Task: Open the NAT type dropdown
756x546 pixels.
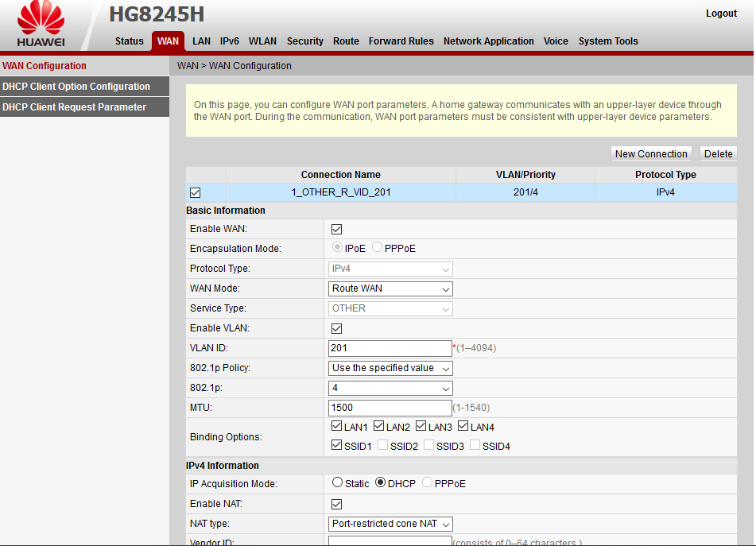Action: [390, 524]
